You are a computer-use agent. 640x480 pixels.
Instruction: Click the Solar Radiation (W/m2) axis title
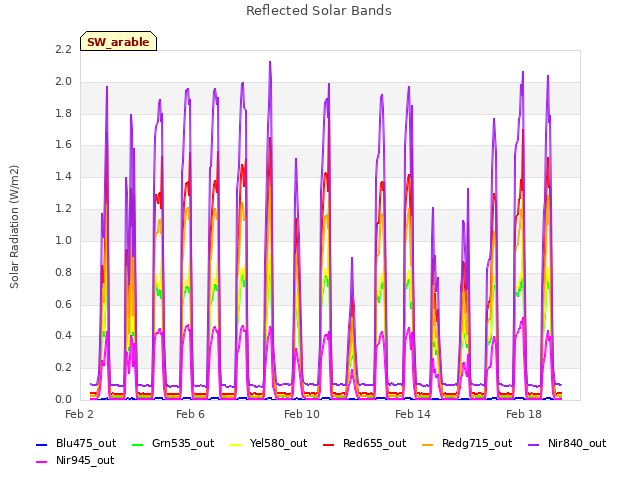tap(14, 227)
